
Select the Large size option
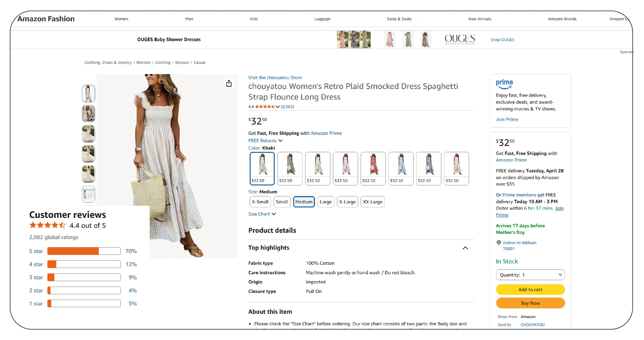pyautogui.click(x=326, y=202)
